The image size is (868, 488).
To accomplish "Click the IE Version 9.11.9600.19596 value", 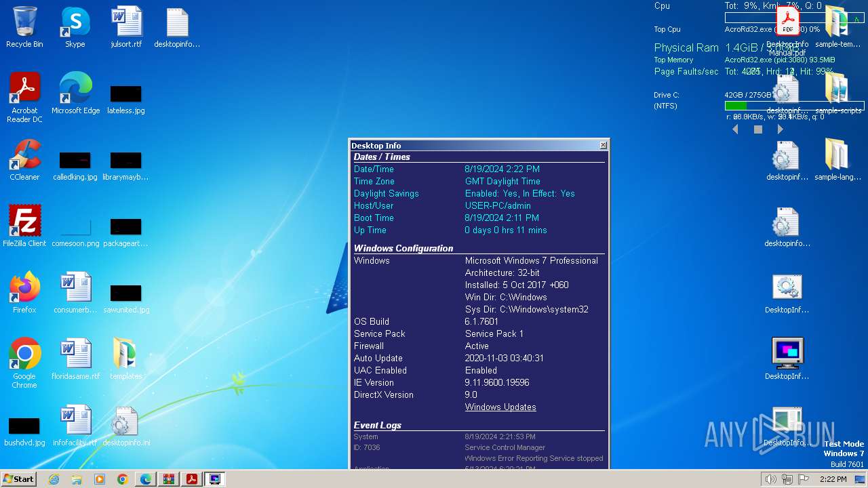I will click(497, 382).
